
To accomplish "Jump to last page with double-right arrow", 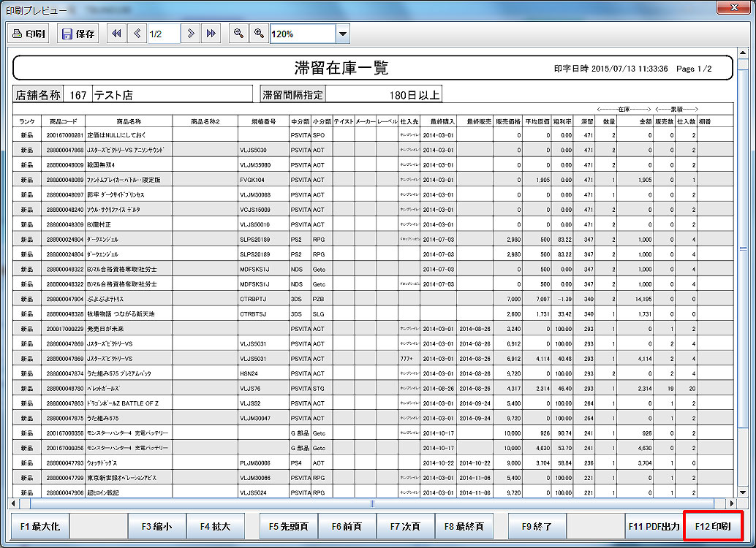I will click(211, 34).
